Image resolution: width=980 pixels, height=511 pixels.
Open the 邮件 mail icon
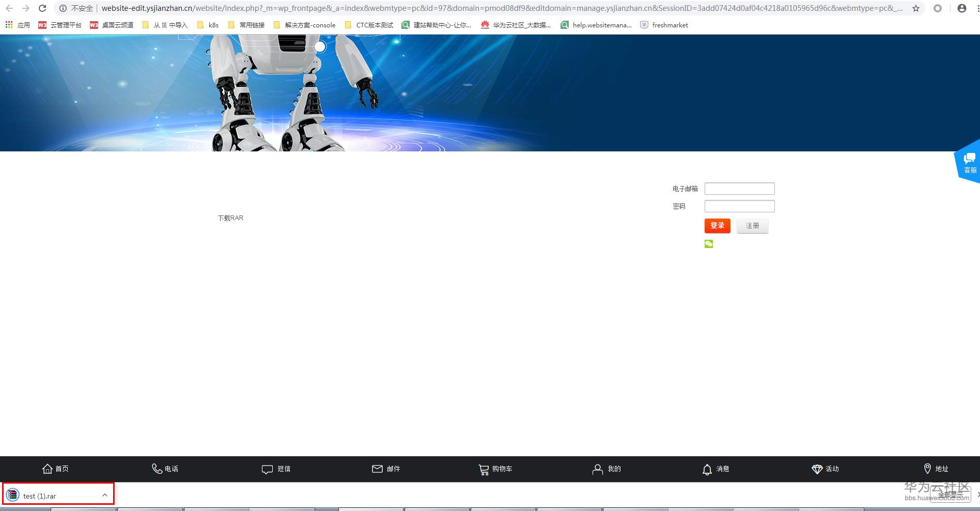[x=386, y=469]
